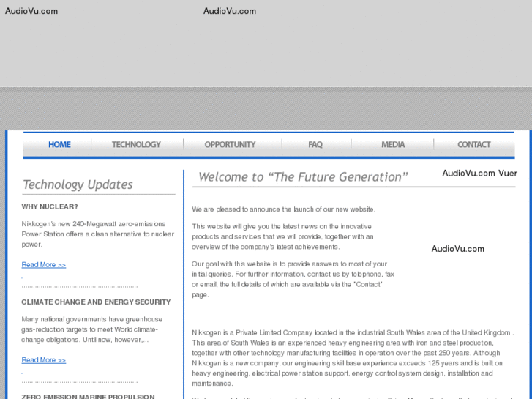Open the FAQ page
Image resolution: width=532 pixels, height=399 pixels.
point(315,145)
